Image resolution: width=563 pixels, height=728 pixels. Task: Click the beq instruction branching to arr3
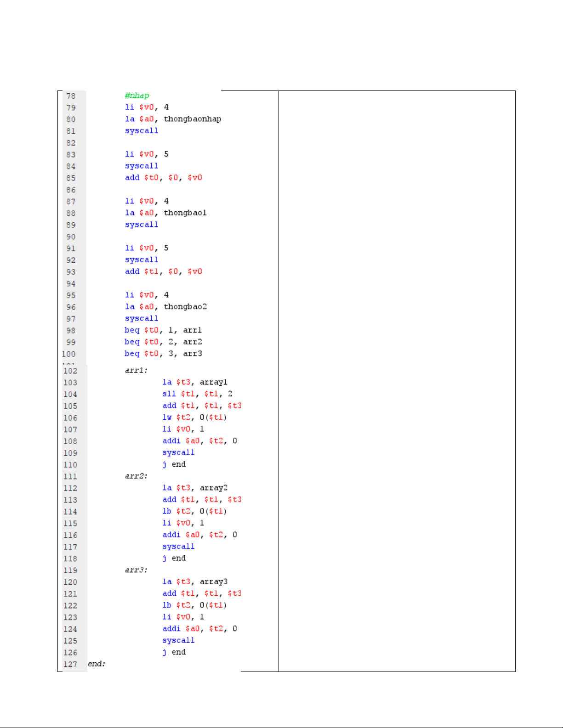[132, 354]
